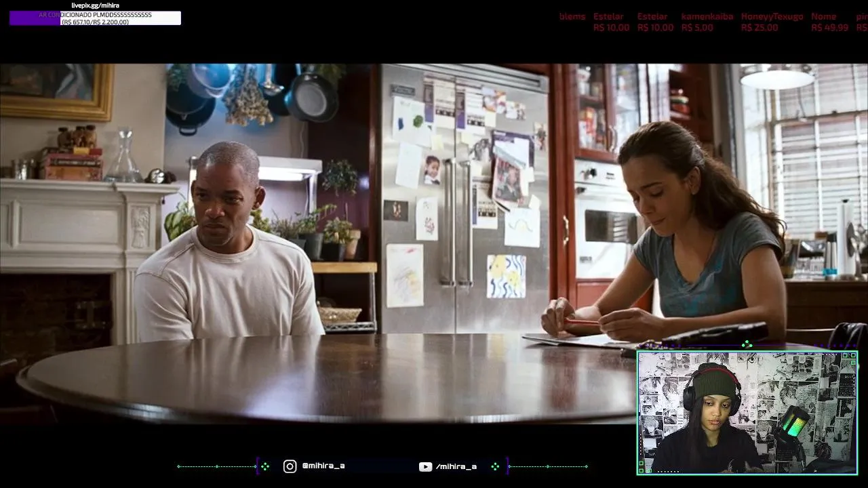Select the R$ 5,00 donation amount

tap(697, 28)
